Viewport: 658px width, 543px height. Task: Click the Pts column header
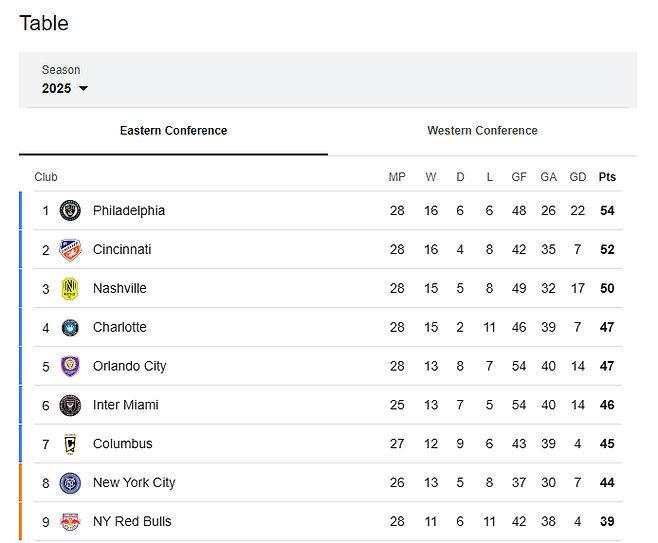[x=607, y=177]
